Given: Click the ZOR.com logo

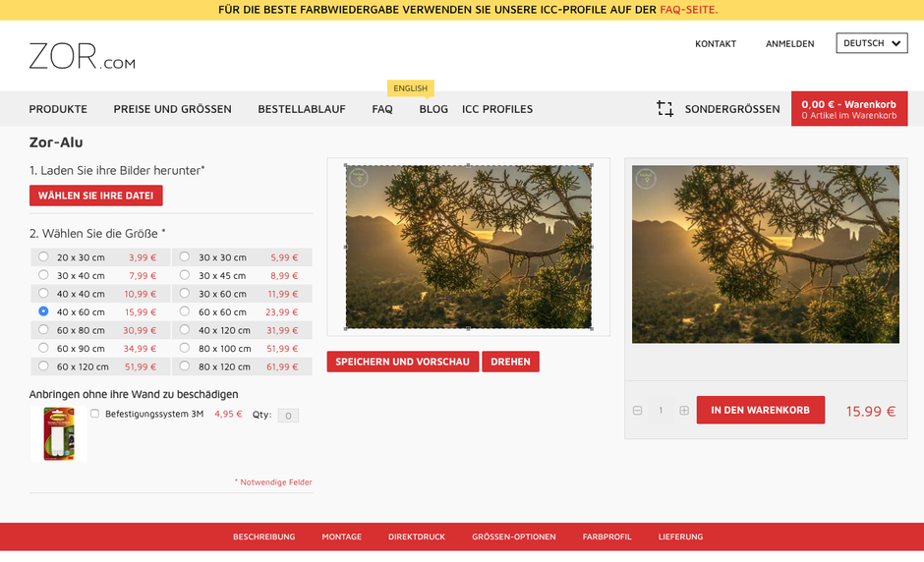Looking at the screenshot, I should [x=82, y=56].
